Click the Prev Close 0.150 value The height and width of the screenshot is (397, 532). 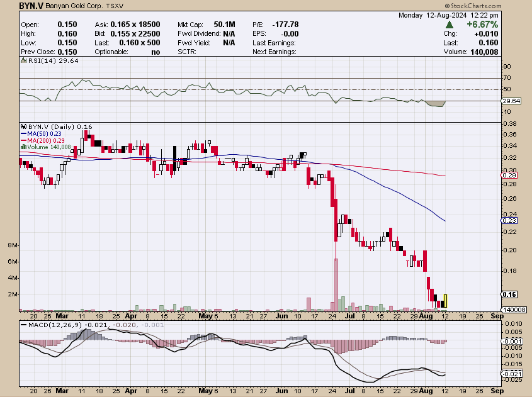67,52
